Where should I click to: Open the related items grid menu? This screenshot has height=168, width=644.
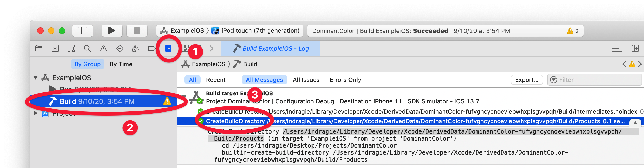185,48
